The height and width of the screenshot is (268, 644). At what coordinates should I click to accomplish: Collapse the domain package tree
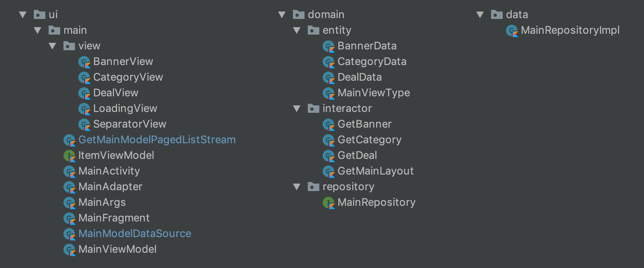[x=282, y=14]
